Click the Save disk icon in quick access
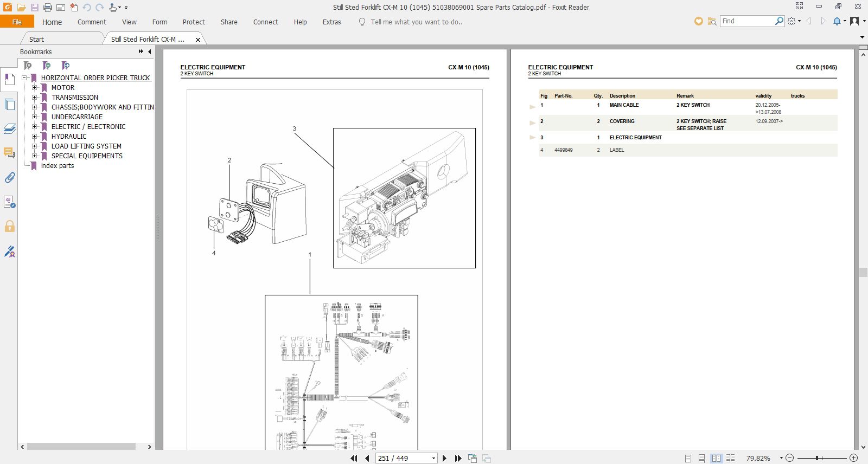Image resolution: width=868 pixels, height=464 pixels. [x=34, y=8]
